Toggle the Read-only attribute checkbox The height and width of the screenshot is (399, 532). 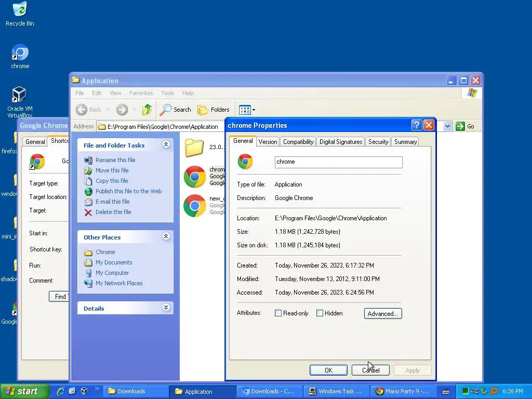278,313
